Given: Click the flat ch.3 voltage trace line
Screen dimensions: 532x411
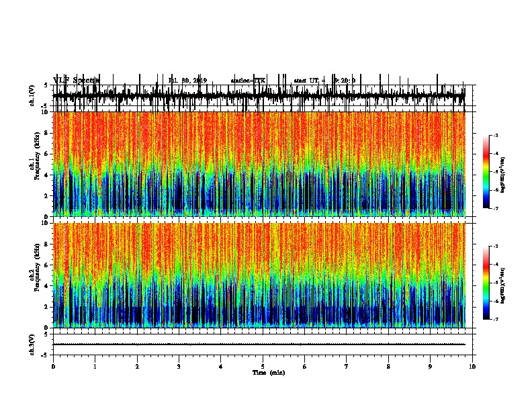Looking at the screenshot, I should click(259, 345).
